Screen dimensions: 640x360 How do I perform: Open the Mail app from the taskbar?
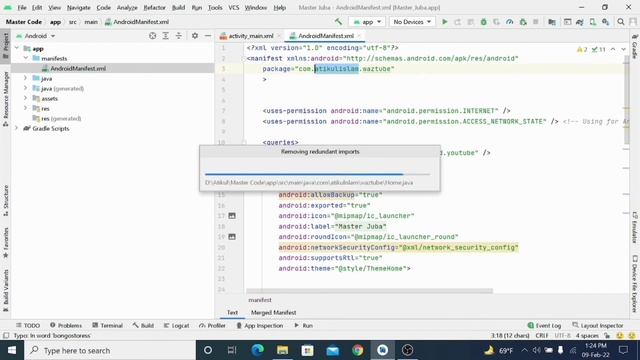pyautogui.click(x=333, y=350)
